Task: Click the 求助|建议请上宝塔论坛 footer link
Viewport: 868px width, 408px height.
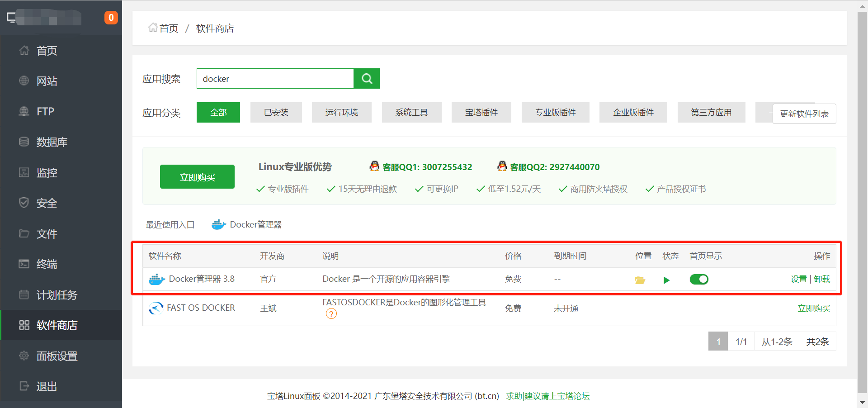Action: tap(548, 396)
